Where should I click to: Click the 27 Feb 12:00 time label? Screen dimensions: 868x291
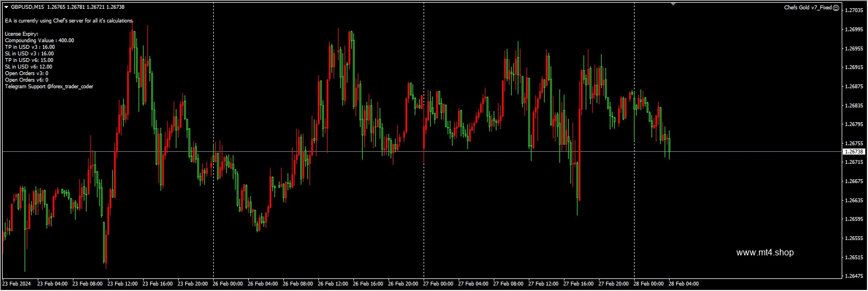tap(544, 284)
